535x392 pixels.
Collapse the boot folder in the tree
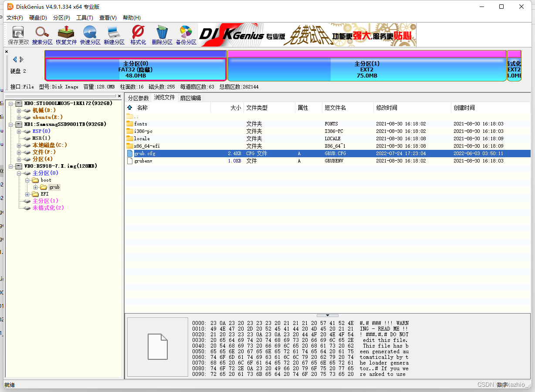click(x=27, y=180)
